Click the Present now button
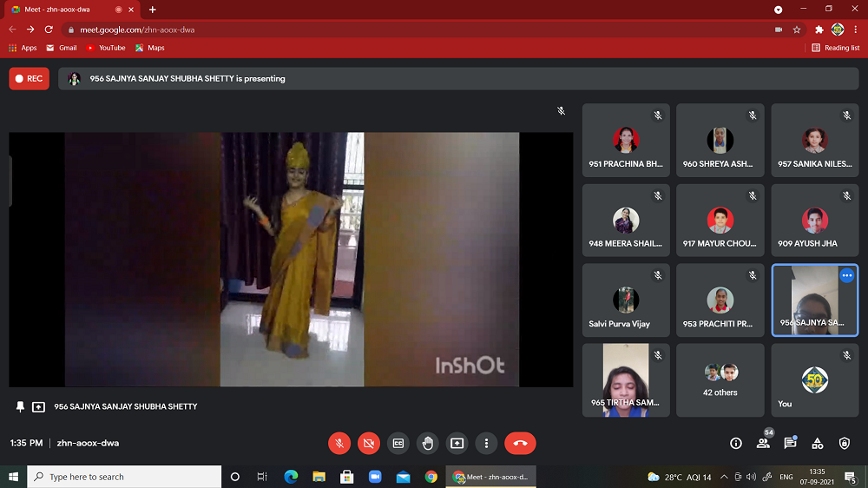Image resolution: width=868 pixels, height=488 pixels. coord(457,443)
